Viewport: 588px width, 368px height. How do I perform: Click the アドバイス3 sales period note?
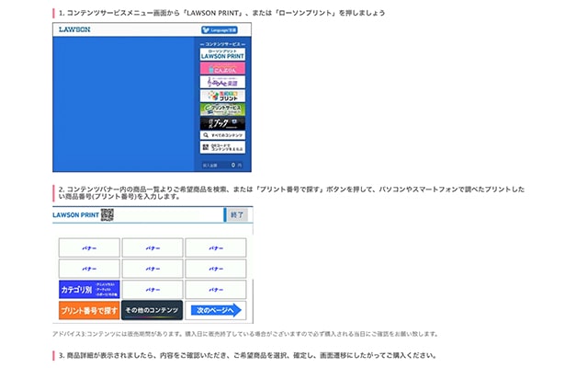click(245, 334)
